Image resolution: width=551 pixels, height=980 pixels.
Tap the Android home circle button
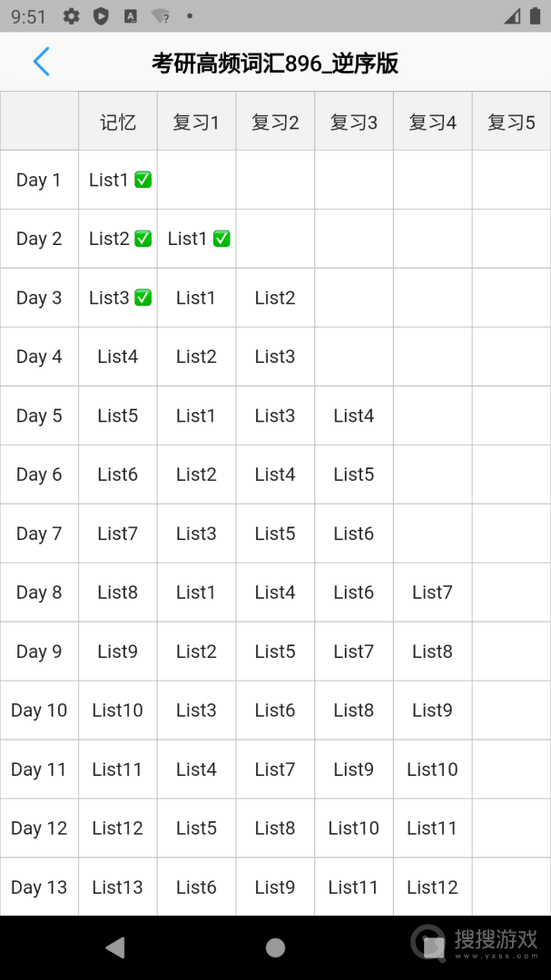click(x=275, y=947)
